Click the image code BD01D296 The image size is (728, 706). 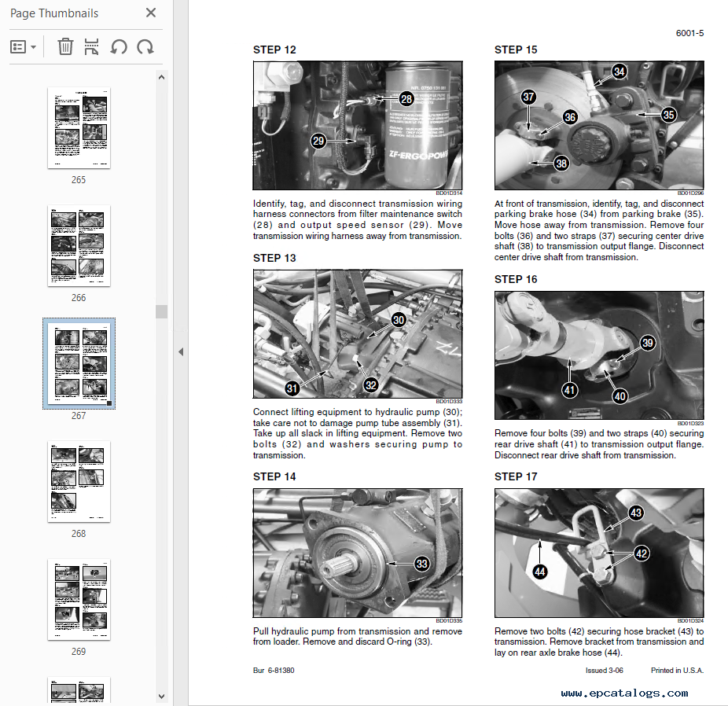pos(690,193)
